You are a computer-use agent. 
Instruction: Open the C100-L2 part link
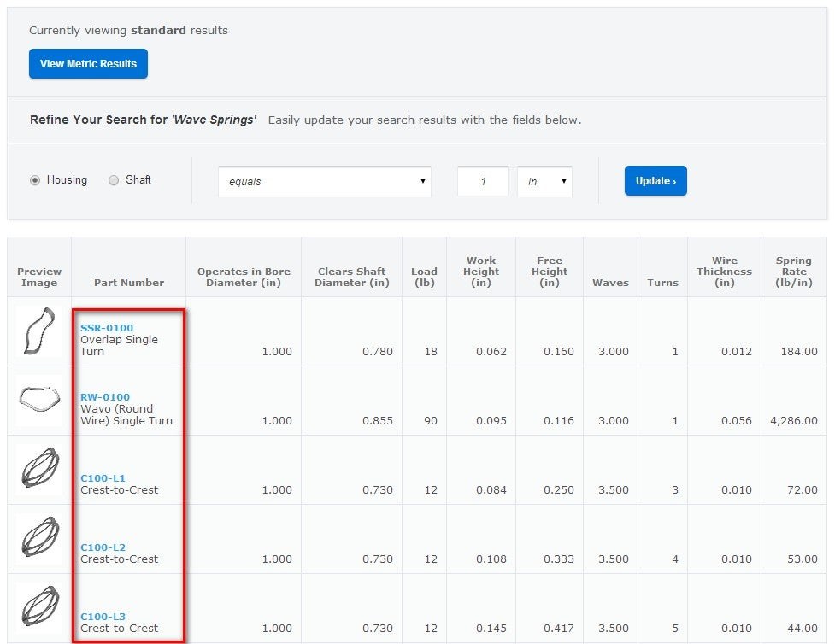click(x=103, y=547)
